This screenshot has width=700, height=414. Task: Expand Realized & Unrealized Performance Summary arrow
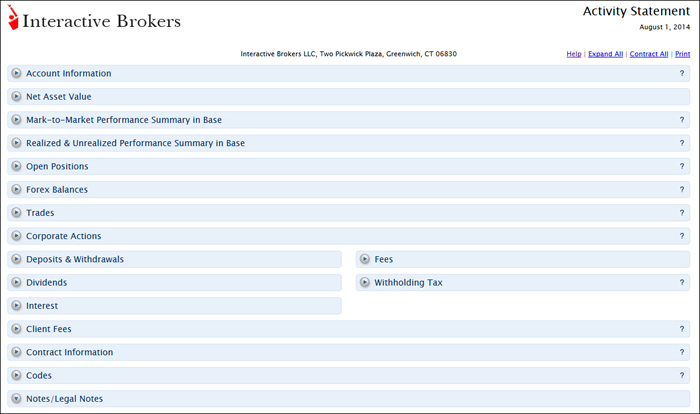(x=16, y=142)
